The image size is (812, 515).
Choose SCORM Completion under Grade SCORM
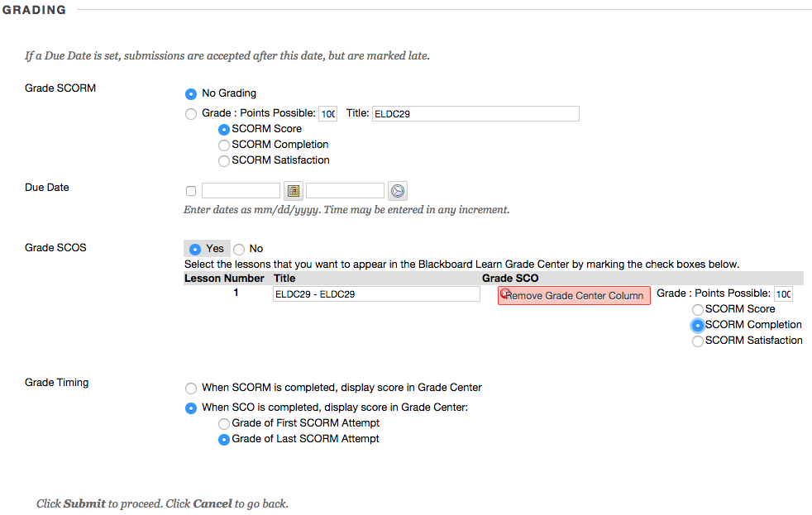click(223, 145)
